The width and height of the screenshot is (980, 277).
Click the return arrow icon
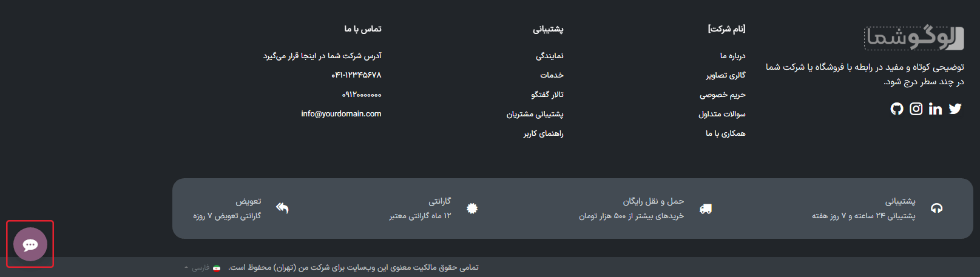(x=282, y=209)
